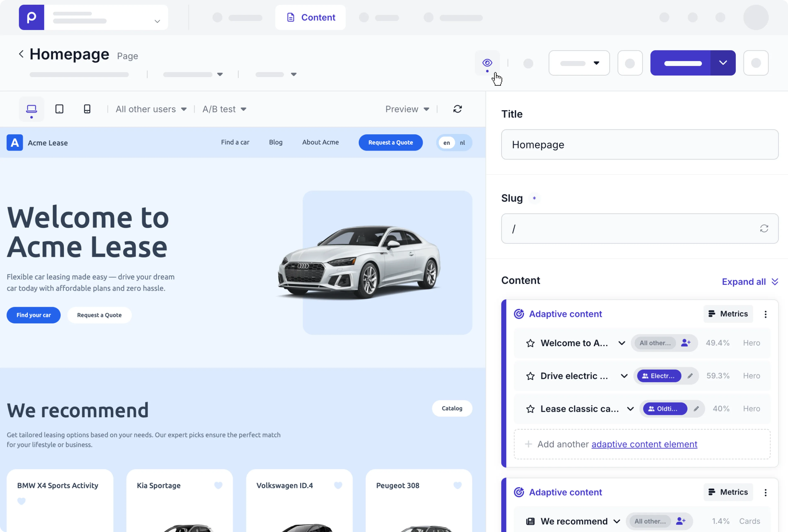Open the All other users dropdown
The height and width of the screenshot is (532, 788).
click(151, 109)
